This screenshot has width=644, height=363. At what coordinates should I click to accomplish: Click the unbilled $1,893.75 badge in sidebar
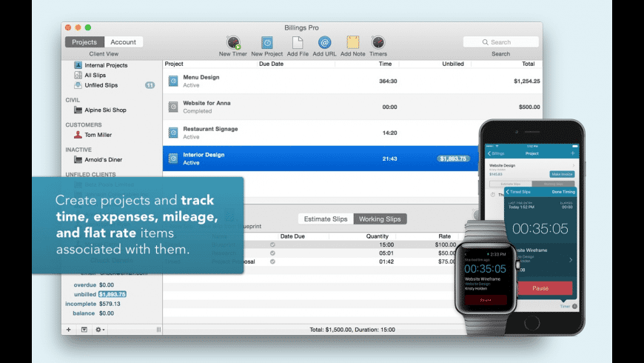(112, 294)
